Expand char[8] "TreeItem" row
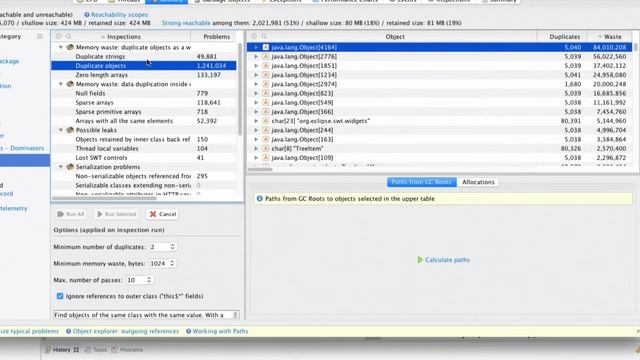Viewport: 640px width, 360px height. point(256,149)
